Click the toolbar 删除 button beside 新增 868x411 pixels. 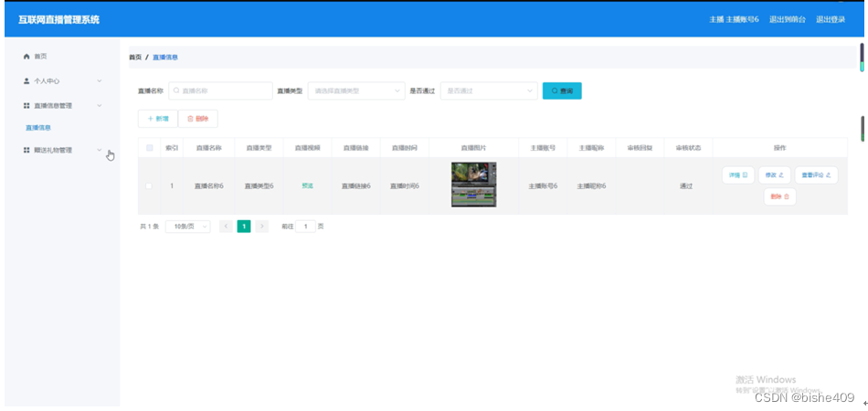click(198, 119)
